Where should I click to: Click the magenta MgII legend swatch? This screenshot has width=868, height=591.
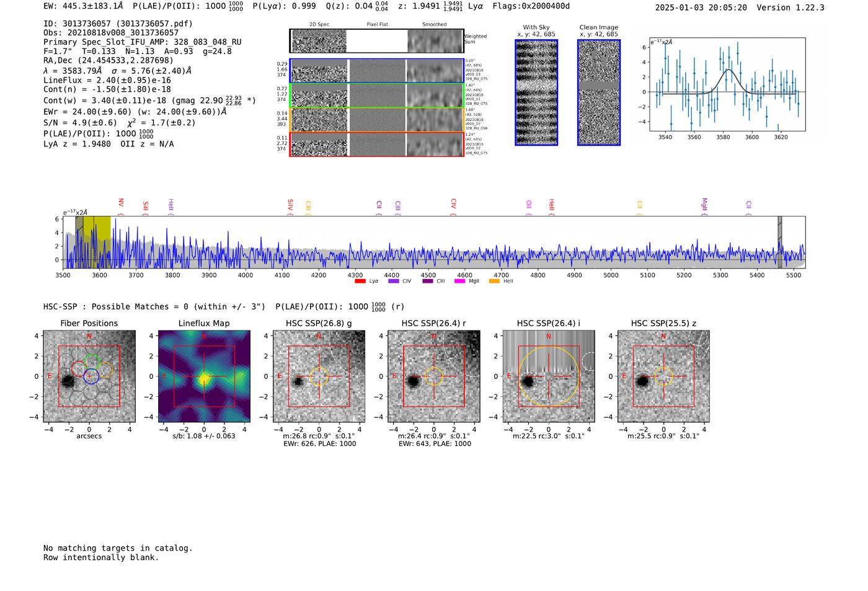(x=460, y=282)
